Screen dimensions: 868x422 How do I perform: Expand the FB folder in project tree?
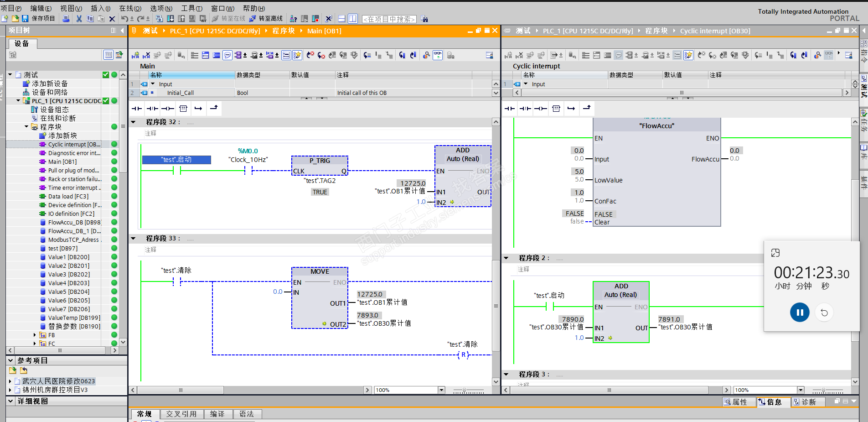pyautogui.click(x=35, y=335)
